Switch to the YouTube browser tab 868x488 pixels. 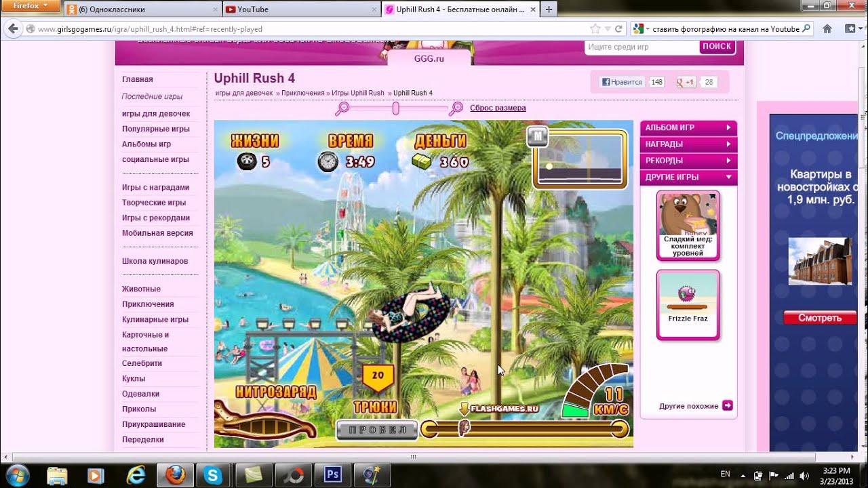coord(301,9)
